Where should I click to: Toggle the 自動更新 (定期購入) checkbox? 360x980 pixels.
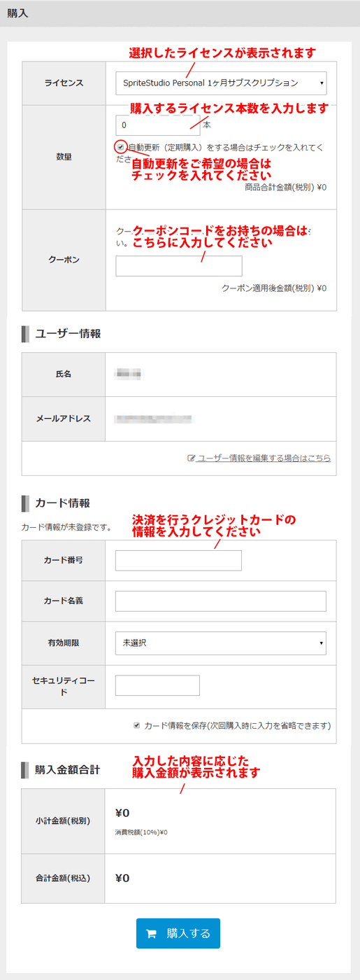[121, 147]
